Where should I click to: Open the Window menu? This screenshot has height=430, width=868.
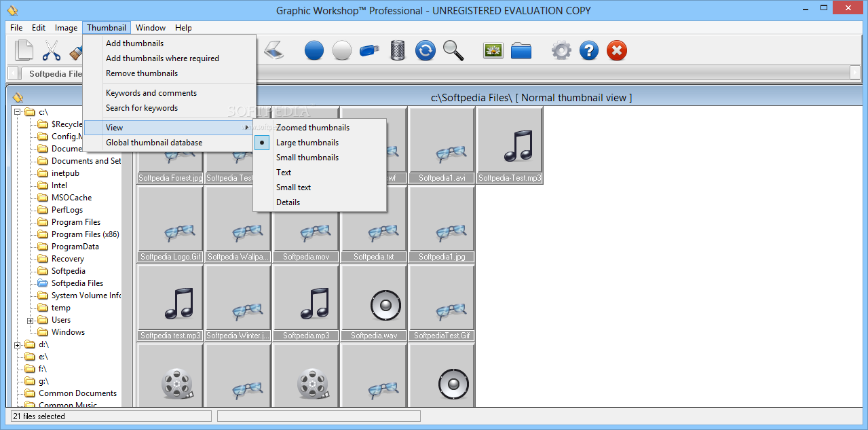click(x=151, y=28)
